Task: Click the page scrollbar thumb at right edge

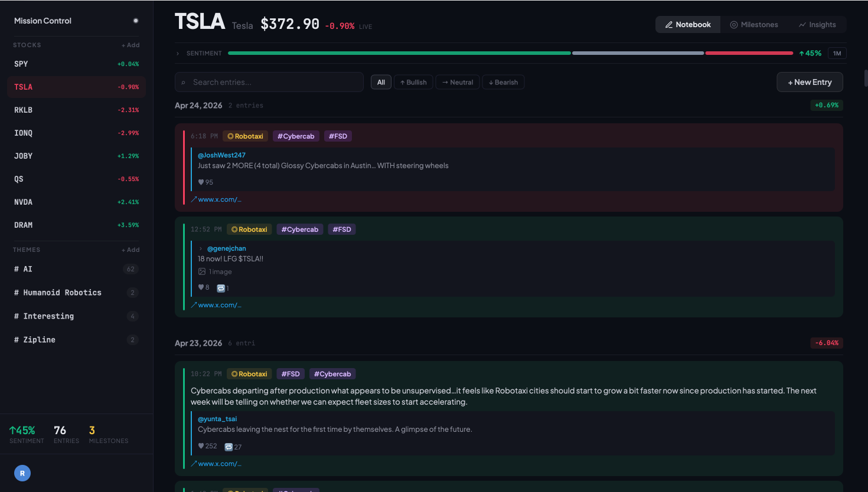Action: 866,78
